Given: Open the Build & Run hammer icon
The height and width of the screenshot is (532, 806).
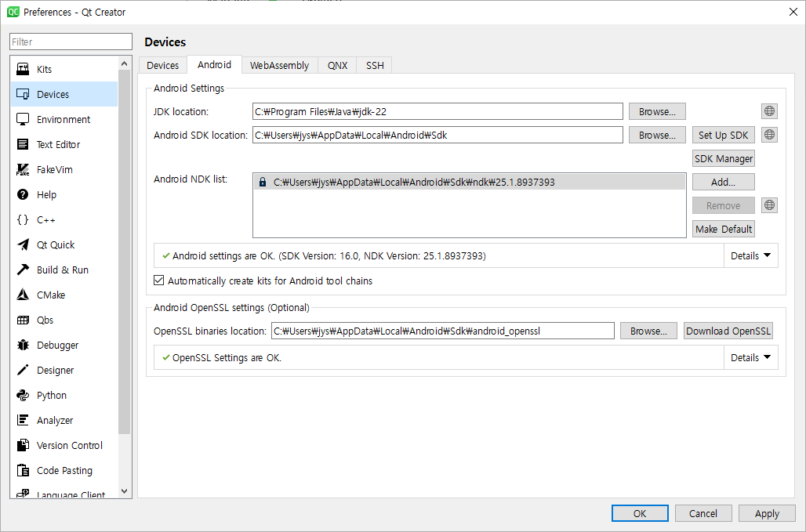Looking at the screenshot, I should click(x=23, y=270).
